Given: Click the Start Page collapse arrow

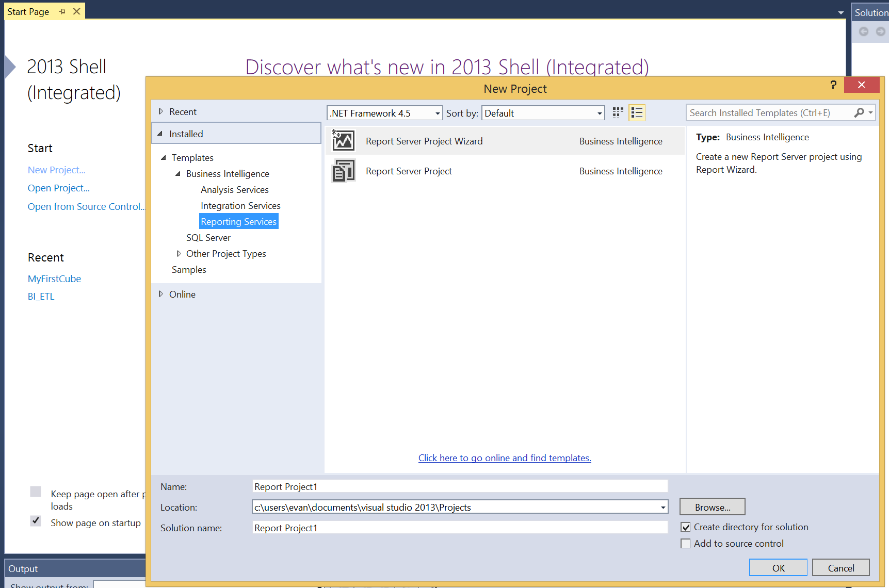Looking at the screenshot, I should tap(10, 67).
